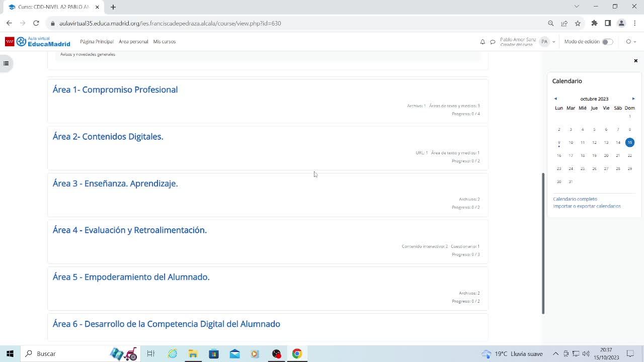Show hidden system tray icons
Viewport: 644px width, 362px height.
(555, 353)
